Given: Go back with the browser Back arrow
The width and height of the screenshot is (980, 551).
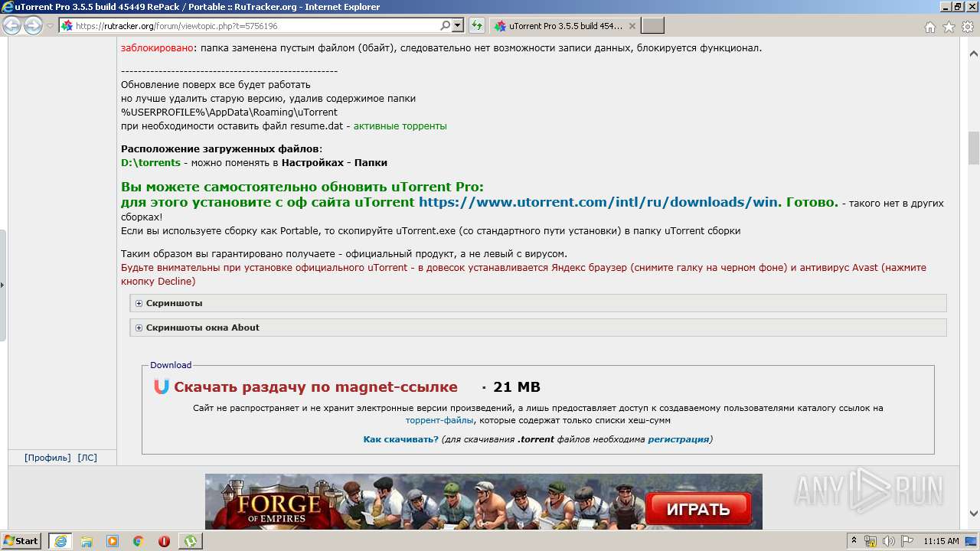Looking at the screenshot, I should [11, 26].
